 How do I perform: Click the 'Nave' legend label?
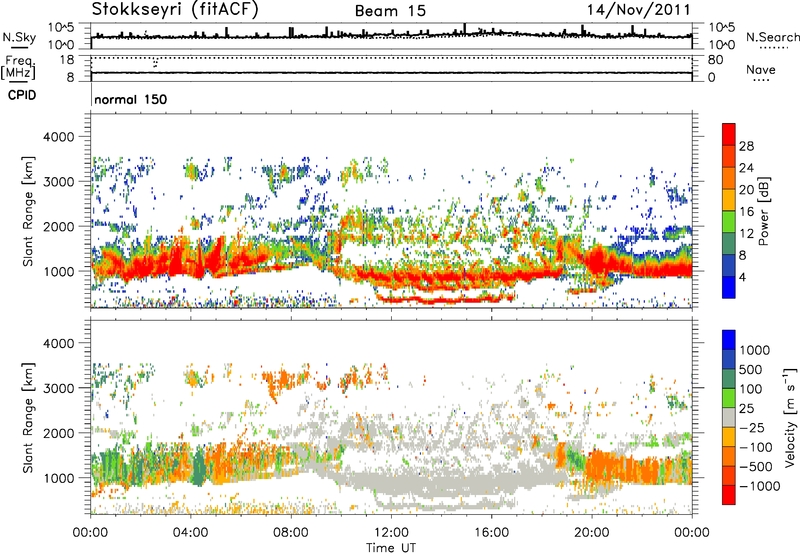(x=761, y=69)
